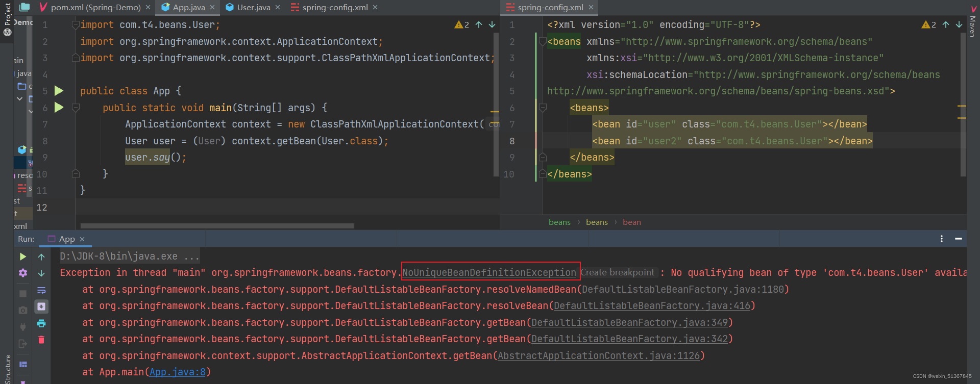Run main method from gutter line 6
Screen dimensions: 980x384
[59, 108]
